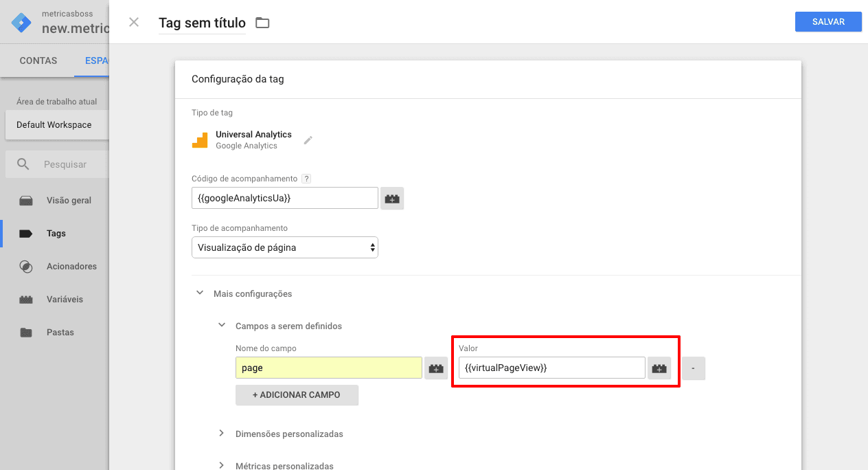Screen dimensions: 868x470
Task: Open variable picker next to tracking code field
Action: (392, 199)
